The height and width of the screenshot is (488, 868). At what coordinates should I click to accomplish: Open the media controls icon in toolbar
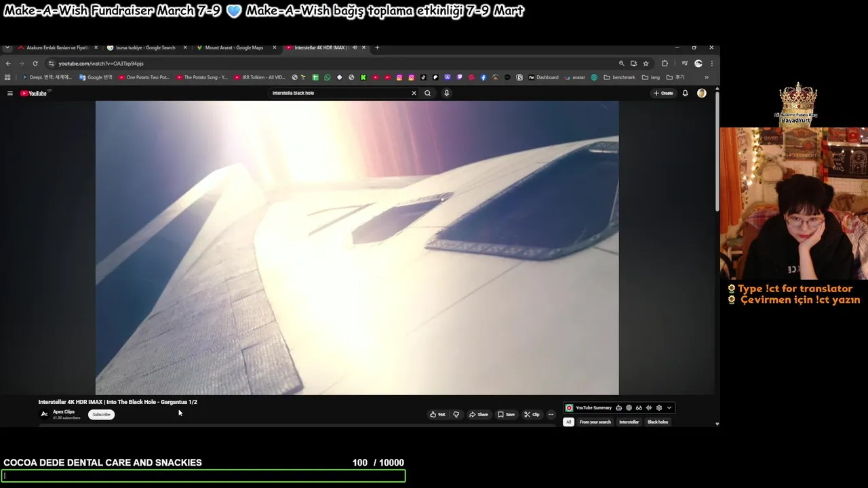[x=684, y=63]
